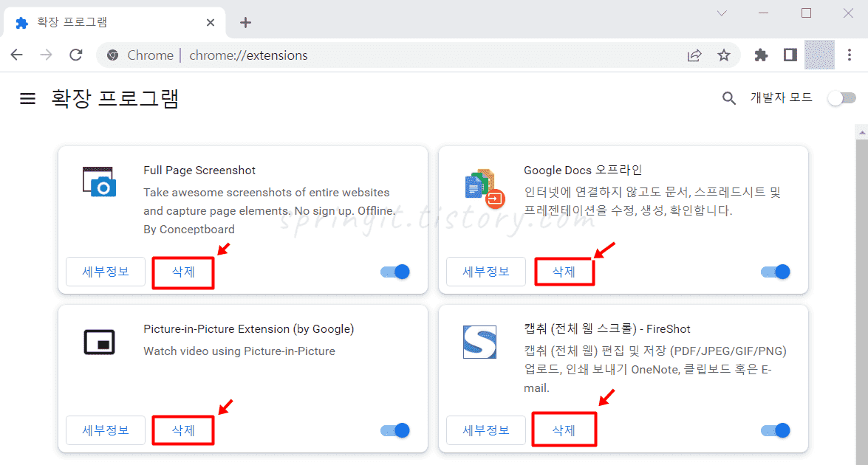
Task: Disable Google Docs 오프라인 extension toggle
Action: click(776, 272)
